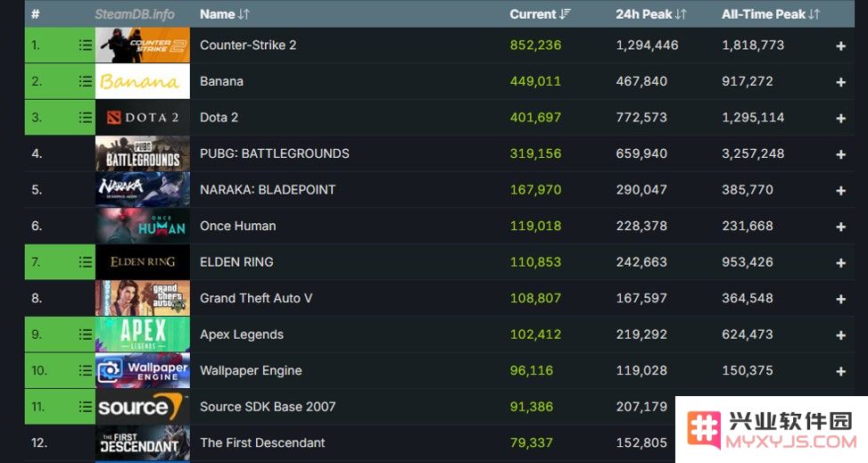
Task: Sort table by 24h Peak column
Action: pyautogui.click(x=651, y=14)
